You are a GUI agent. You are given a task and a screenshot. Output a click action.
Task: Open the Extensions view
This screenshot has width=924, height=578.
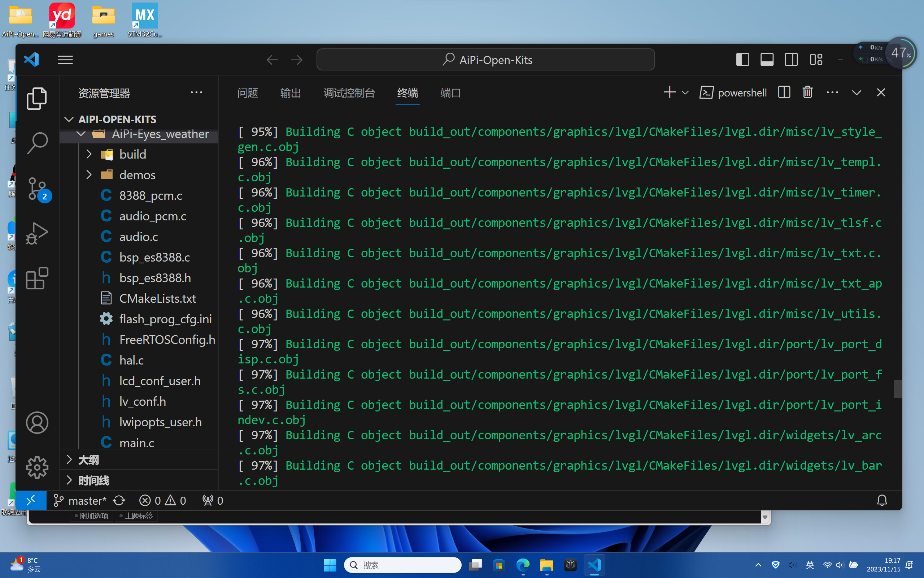click(37, 278)
